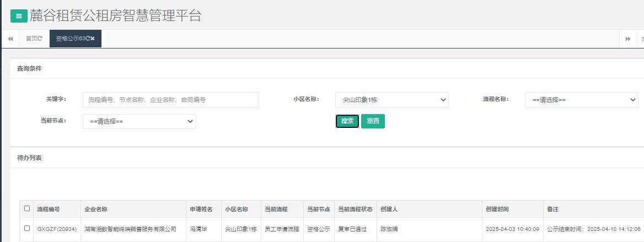The height and width of the screenshot is (242, 644).
Task: Expand the 流程名称 dropdown
Action: (x=581, y=100)
